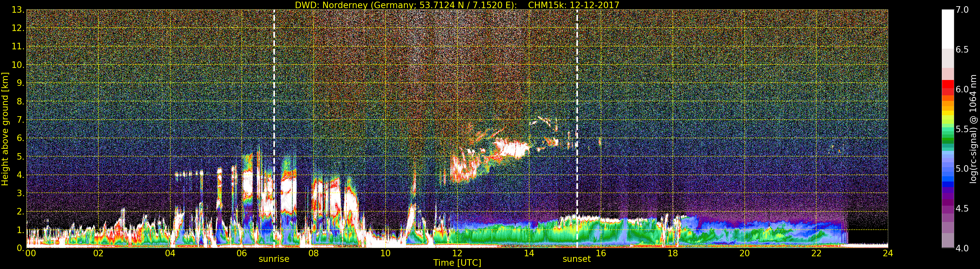
Task: Click the time axis tick '00'
Action: pyautogui.click(x=30, y=253)
